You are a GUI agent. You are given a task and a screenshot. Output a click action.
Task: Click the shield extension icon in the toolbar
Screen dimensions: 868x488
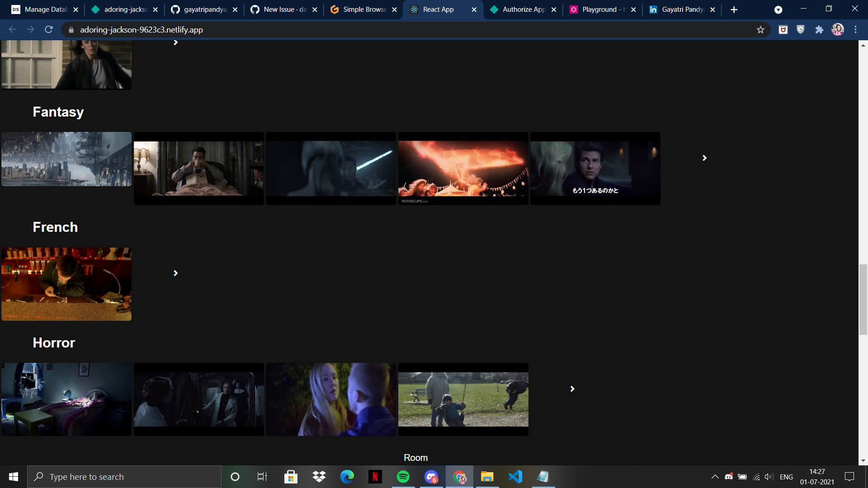[801, 30]
